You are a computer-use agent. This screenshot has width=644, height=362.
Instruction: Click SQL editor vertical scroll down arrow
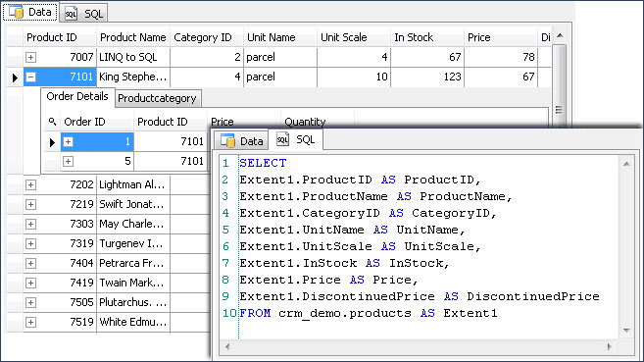point(626,331)
